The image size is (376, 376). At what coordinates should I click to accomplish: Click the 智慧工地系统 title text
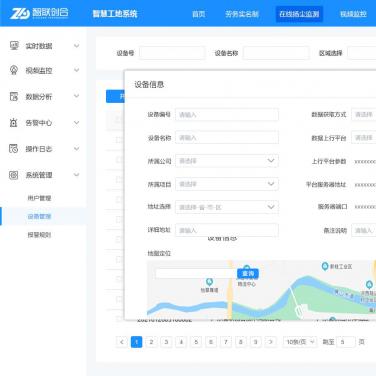coord(115,14)
